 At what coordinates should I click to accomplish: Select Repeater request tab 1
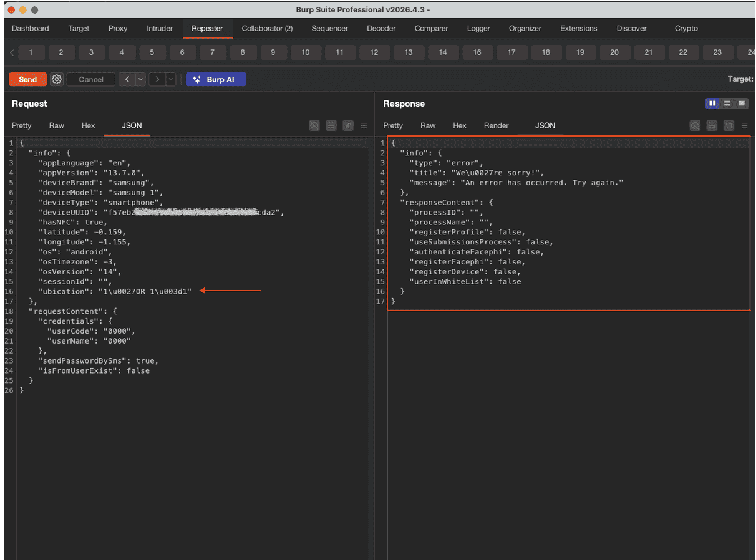(31, 52)
